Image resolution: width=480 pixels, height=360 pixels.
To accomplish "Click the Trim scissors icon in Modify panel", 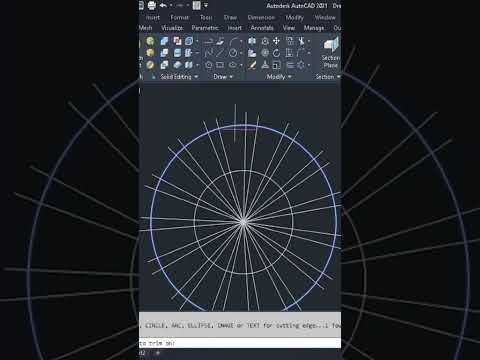I will 301,41.
